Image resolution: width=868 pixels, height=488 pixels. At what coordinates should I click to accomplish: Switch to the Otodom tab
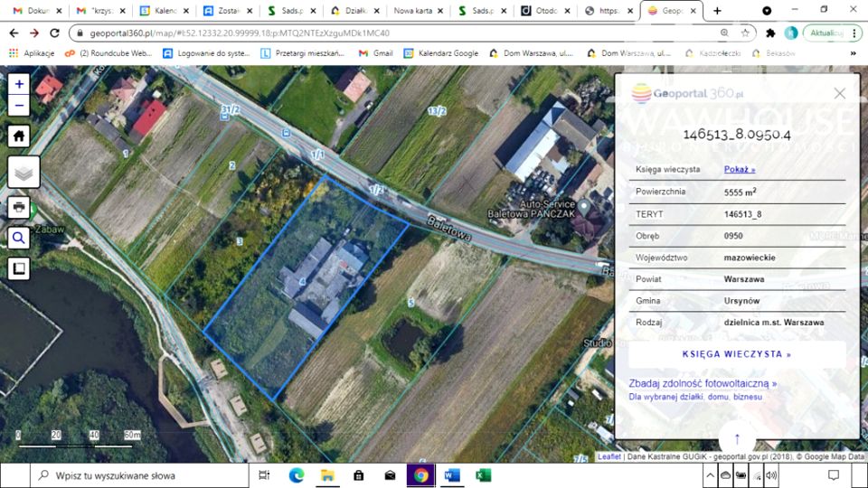545,11
